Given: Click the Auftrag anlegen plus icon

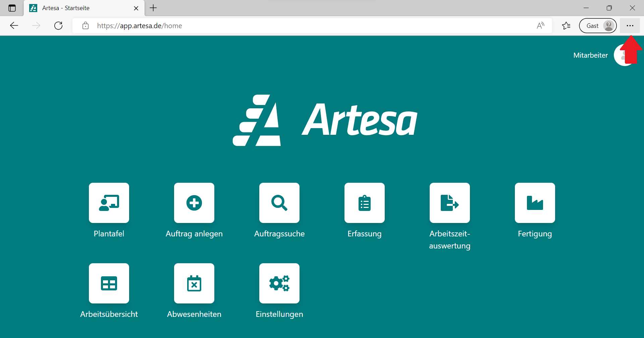Looking at the screenshot, I should (194, 203).
